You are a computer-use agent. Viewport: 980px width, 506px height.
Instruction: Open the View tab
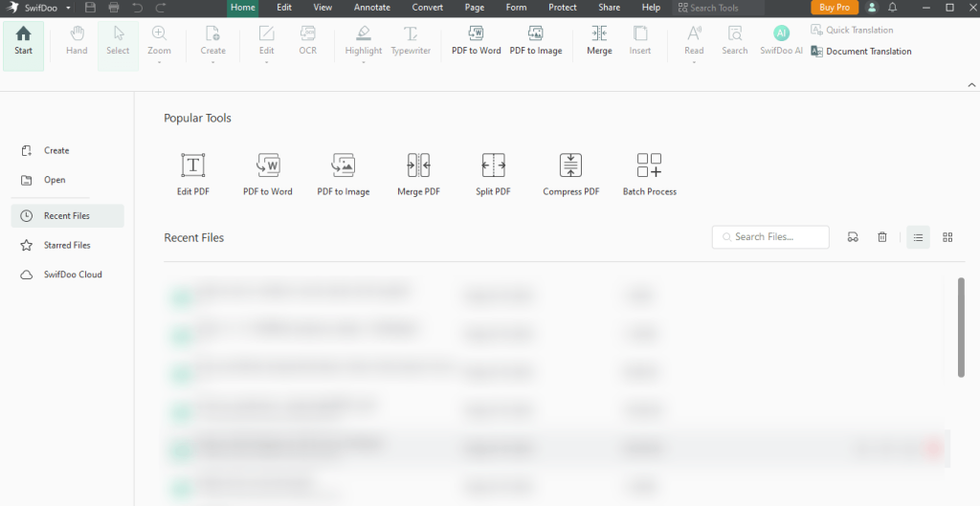(323, 8)
